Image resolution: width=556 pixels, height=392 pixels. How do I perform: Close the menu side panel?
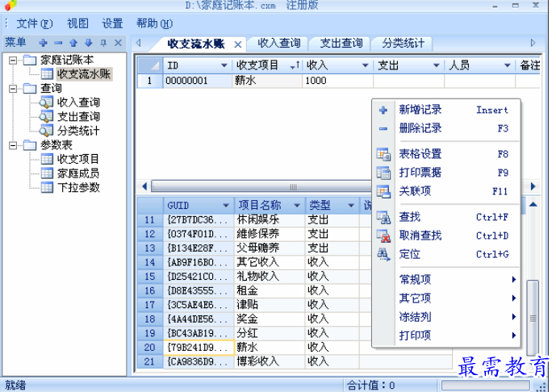(x=119, y=43)
